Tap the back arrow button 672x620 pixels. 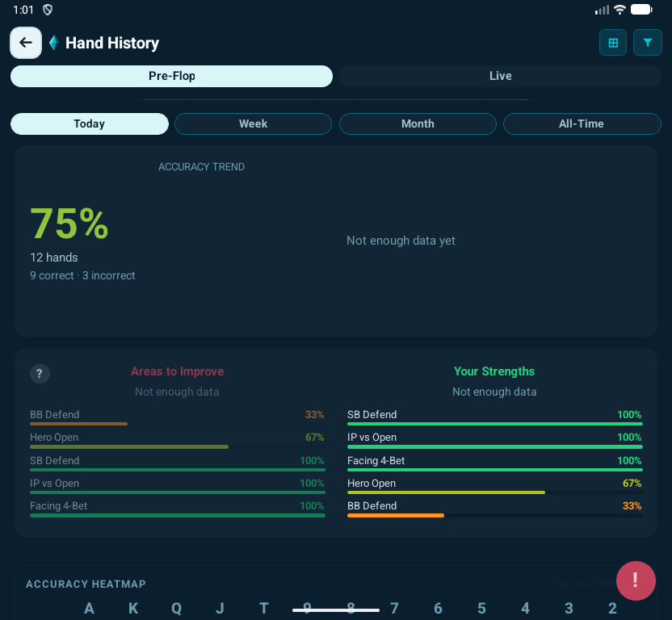click(x=26, y=43)
